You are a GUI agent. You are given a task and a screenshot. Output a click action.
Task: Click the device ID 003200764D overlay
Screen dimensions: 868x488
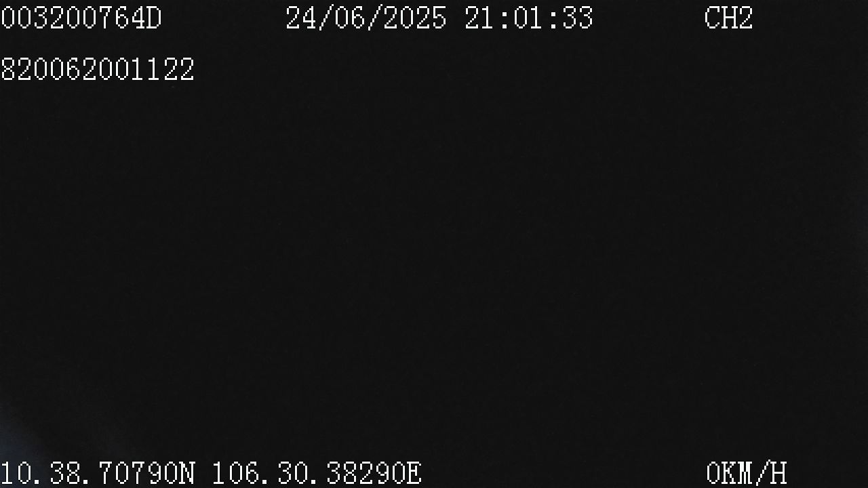(x=81, y=18)
